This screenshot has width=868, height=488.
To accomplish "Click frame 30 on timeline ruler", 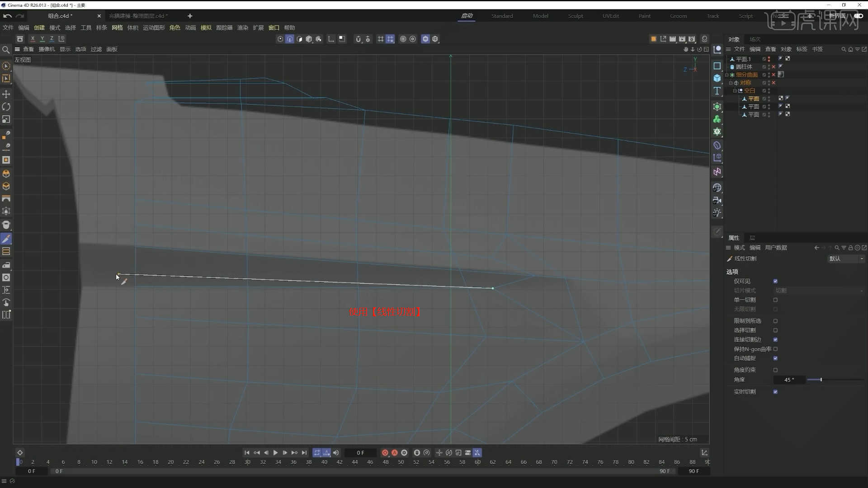I will pyautogui.click(x=247, y=462).
